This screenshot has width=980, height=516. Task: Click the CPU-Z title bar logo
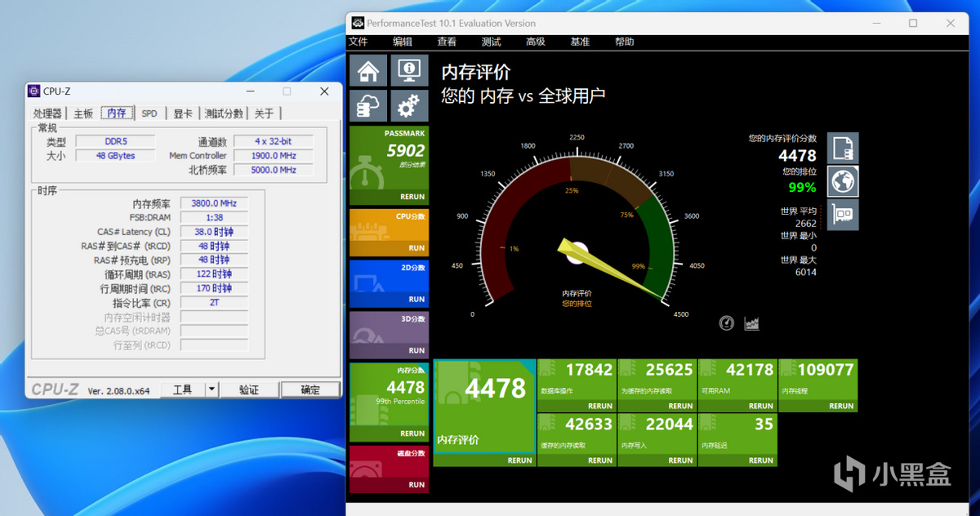(x=33, y=91)
